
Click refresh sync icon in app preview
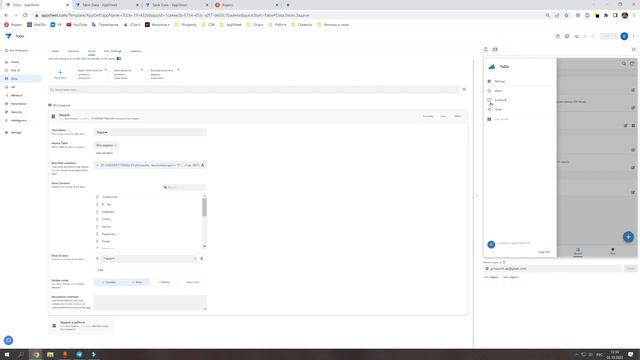pos(632,63)
